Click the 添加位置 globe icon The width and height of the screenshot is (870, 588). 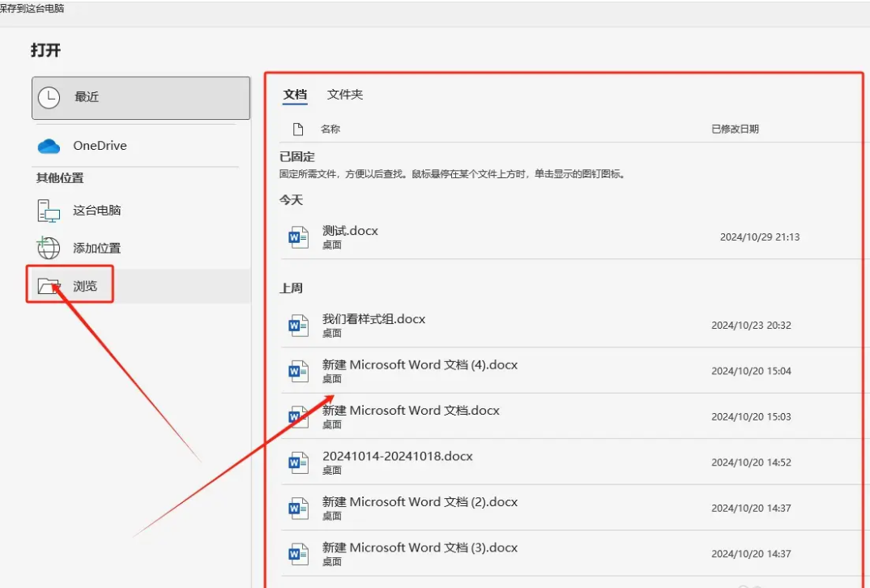click(49, 248)
